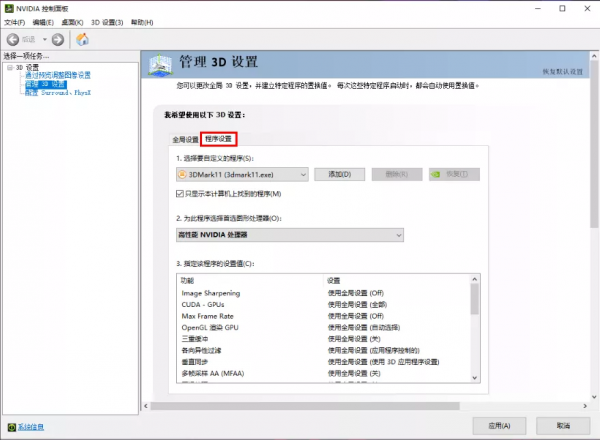
Task: Click the Forward arrow toolbar button
Action: (x=58, y=39)
